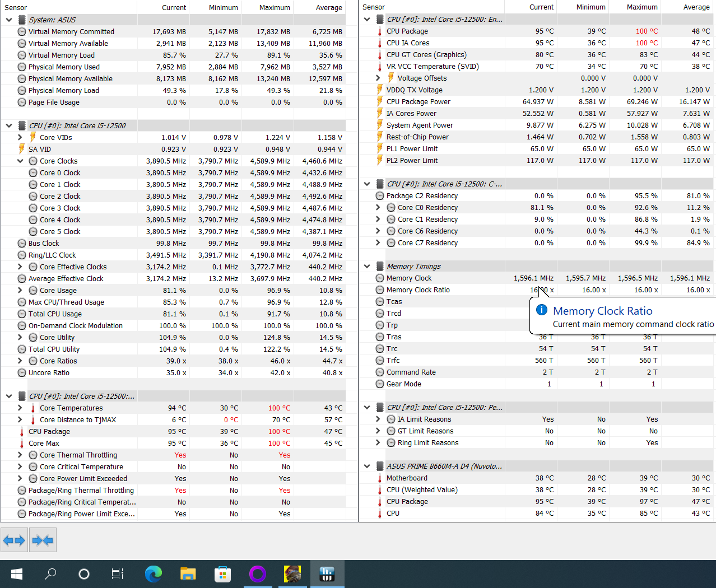Click the lightning icon beside SA VID
Image resolution: width=716 pixels, height=588 pixels.
tap(22, 149)
